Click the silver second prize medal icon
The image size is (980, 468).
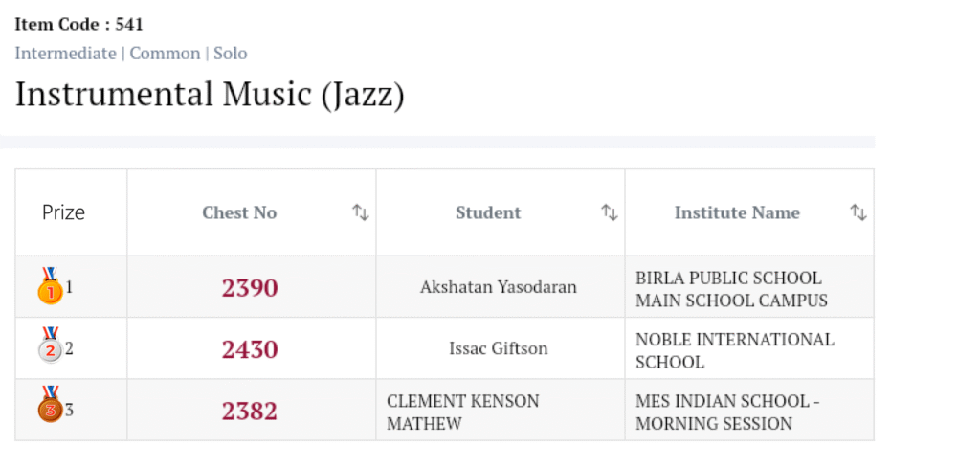tap(50, 347)
